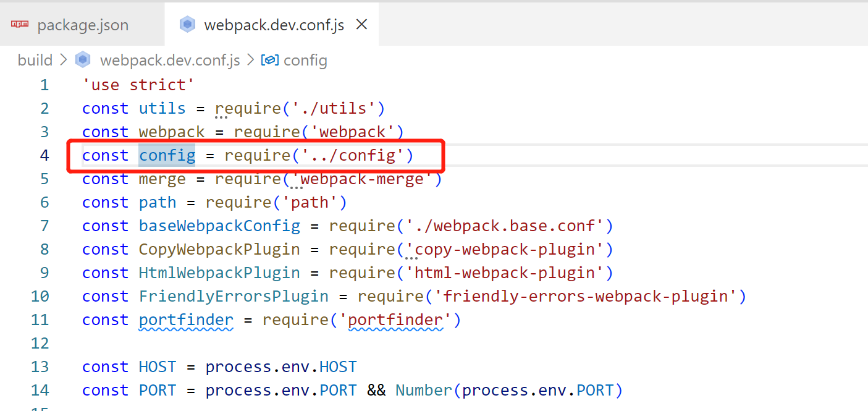Click the Number function call

point(424,390)
